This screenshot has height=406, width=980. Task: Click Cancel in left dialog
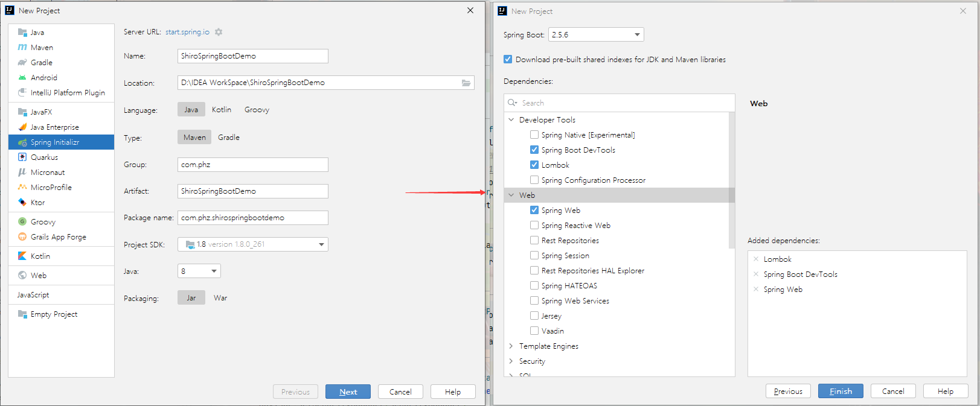tap(400, 392)
